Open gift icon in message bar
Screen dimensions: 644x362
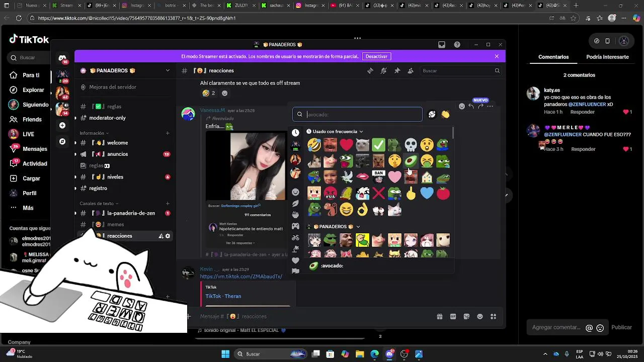(x=440, y=316)
